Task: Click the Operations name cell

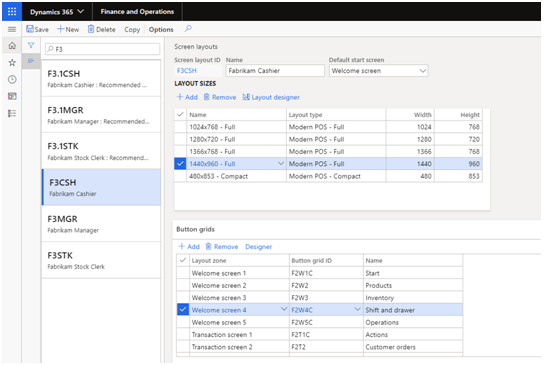Action: pos(413,322)
